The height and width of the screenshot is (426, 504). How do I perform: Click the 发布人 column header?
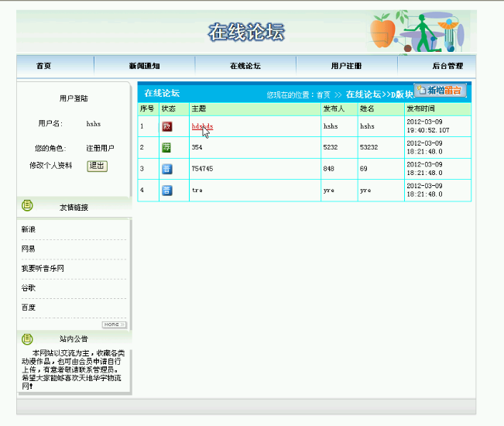pos(334,108)
